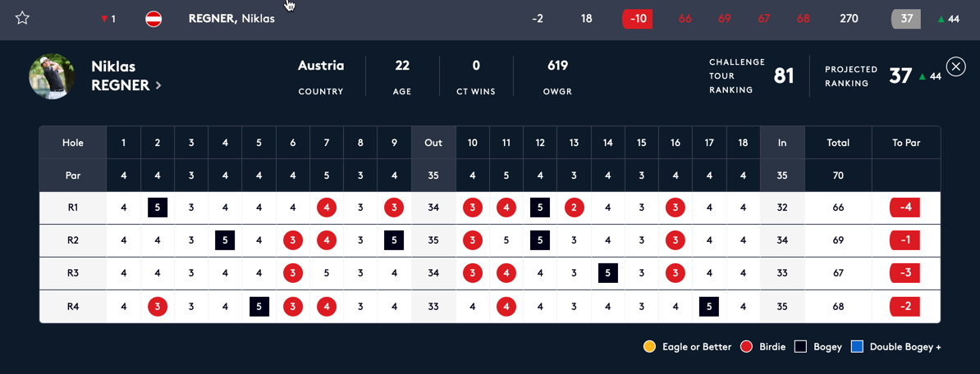This screenshot has width=980, height=374.
Task: Click the Austria flag icon
Action: tap(153, 19)
